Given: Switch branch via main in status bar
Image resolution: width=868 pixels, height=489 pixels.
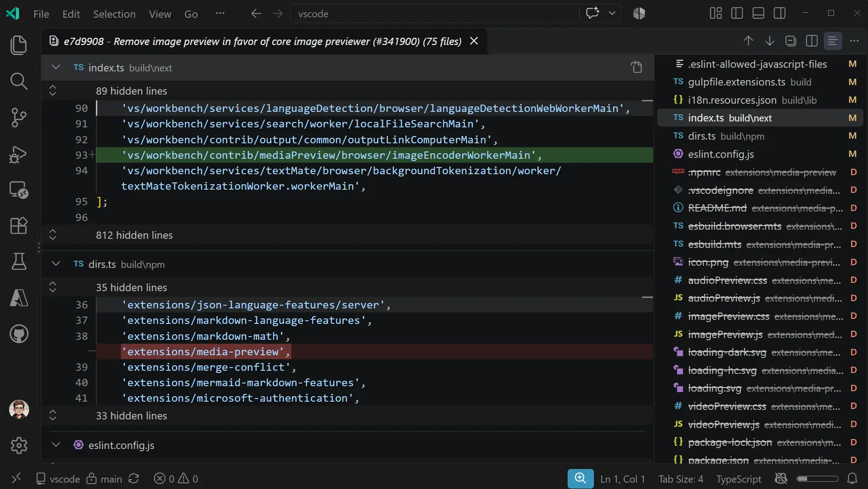Looking at the screenshot, I should coord(104,479).
